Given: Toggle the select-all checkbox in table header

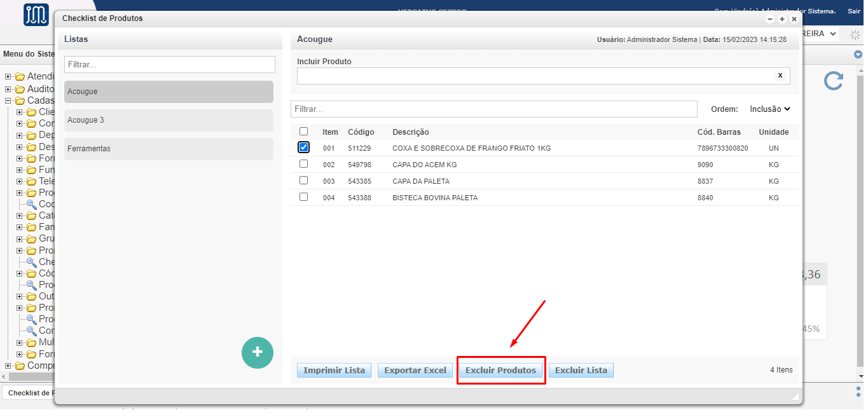Looking at the screenshot, I should point(303,132).
